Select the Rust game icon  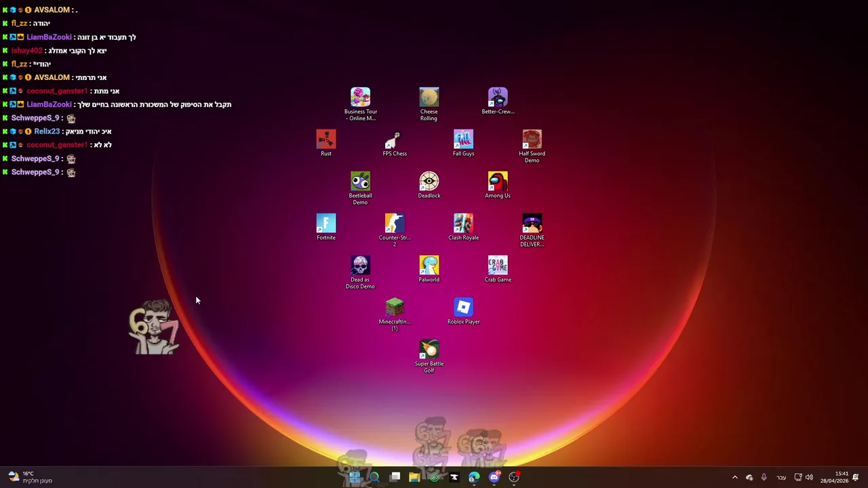[326, 143]
